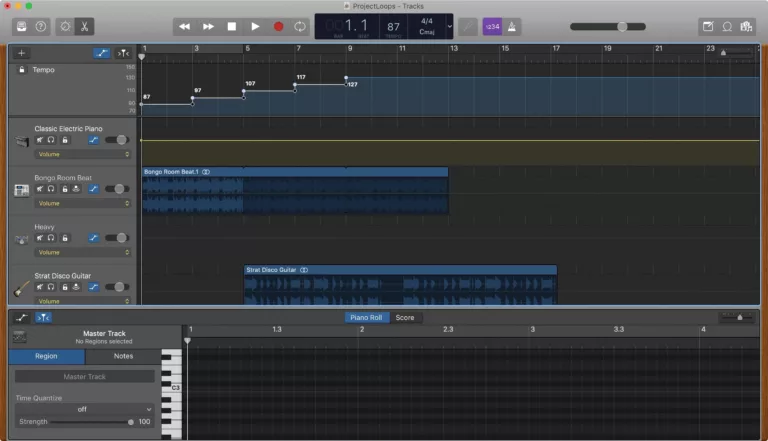Mute the Heavy track
The width and height of the screenshot is (768, 441).
tap(40, 238)
